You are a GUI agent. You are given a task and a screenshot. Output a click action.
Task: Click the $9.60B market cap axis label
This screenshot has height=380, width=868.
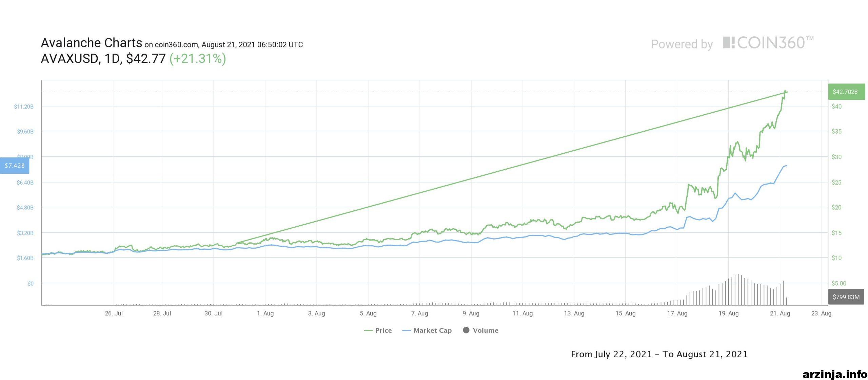coord(25,132)
